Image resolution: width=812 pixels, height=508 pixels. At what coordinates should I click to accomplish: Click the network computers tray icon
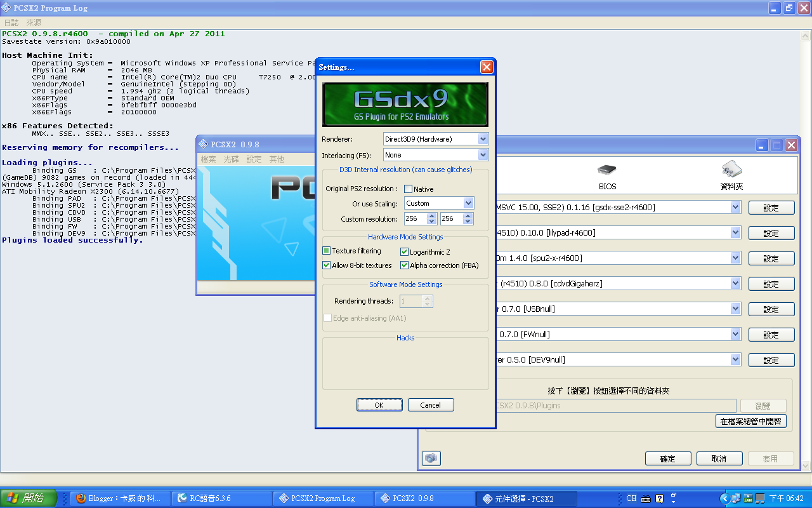click(737, 498)
